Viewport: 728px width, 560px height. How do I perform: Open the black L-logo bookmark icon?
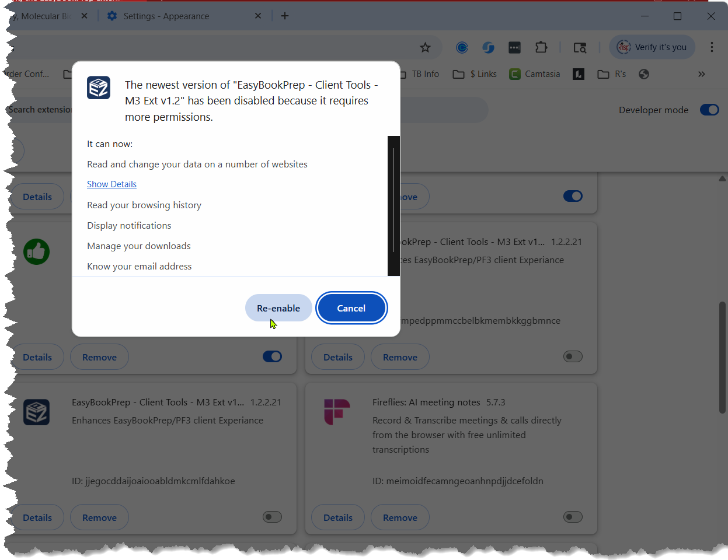pyautogui.click(x=579, y=74)
